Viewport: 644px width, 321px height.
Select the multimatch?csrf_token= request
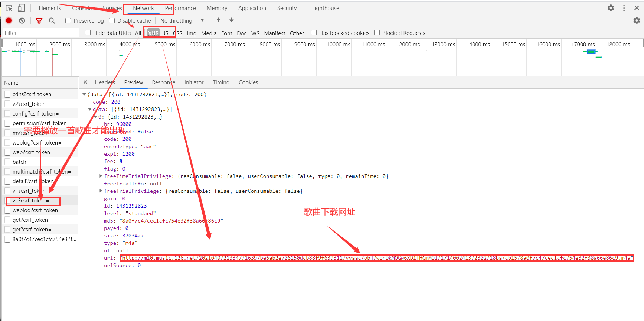pyautogui.click(x=40, y=172)
